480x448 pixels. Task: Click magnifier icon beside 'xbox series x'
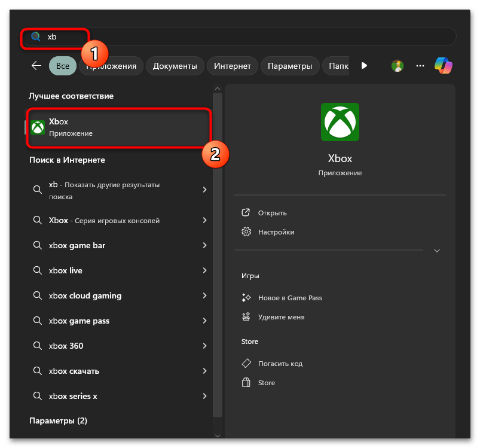[x=37, y=396]
